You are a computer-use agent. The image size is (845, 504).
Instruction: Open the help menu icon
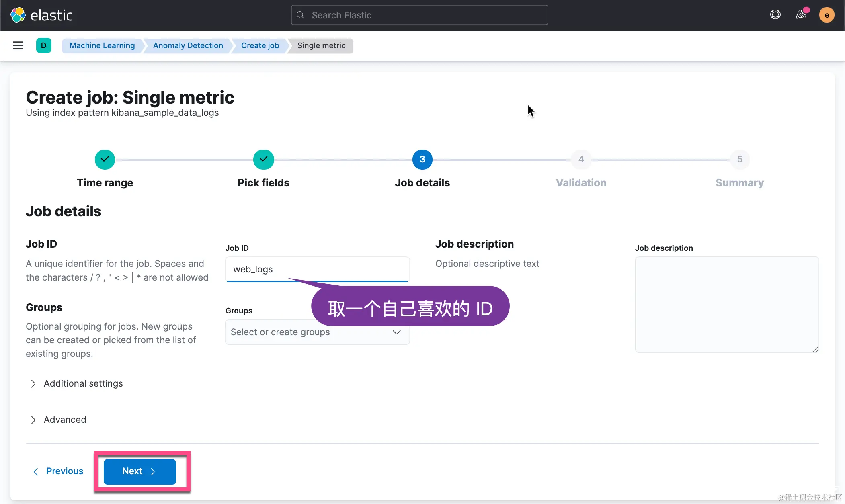[x=775, y=15]
